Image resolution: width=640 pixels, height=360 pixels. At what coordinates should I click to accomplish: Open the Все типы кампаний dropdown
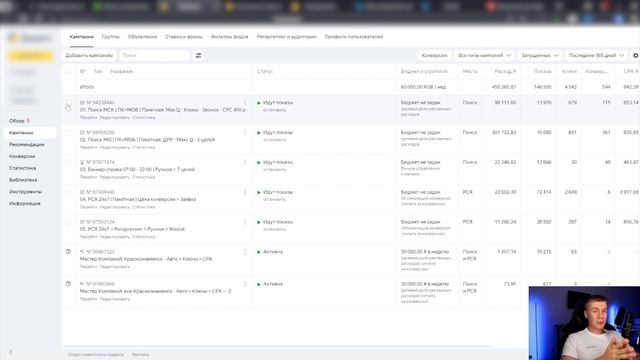484,56
